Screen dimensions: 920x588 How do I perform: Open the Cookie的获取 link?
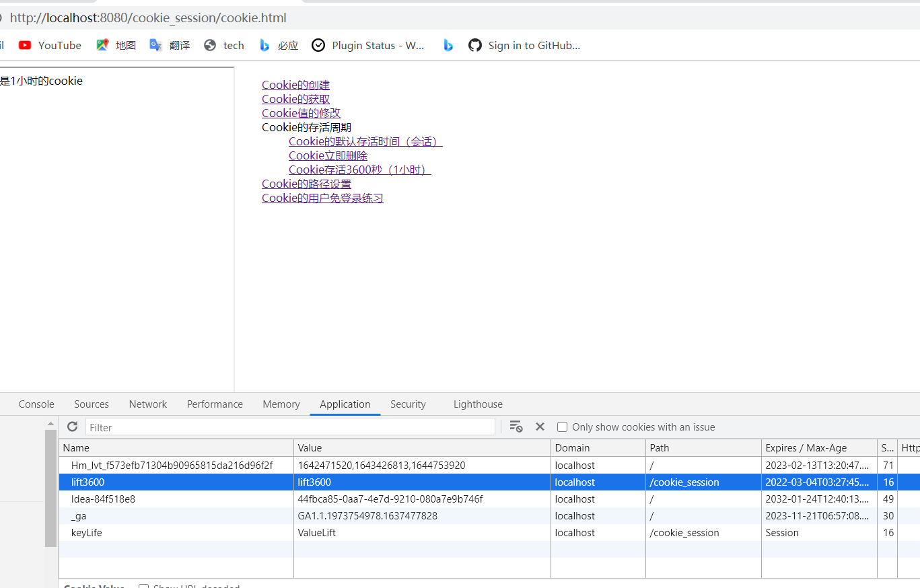point(295,99)
